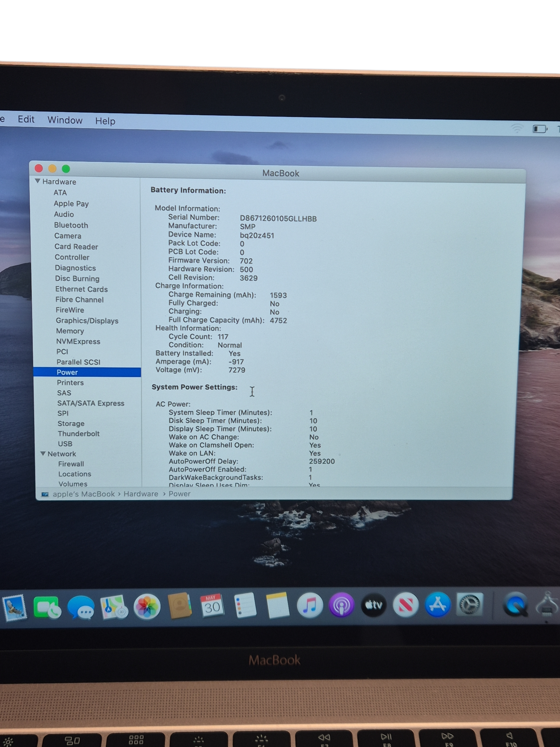Click the battery status menu bar icon
This screenshot has width=560, height=747.
coord(540,129)
